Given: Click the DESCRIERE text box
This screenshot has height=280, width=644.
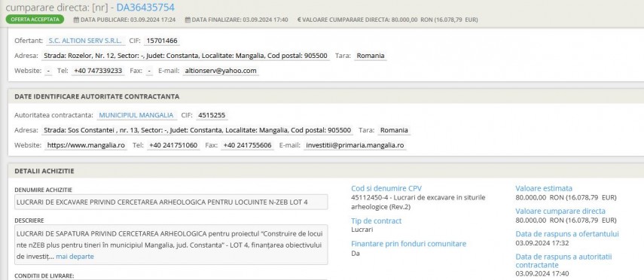Looking at the screenshot, I should (x=171, y=245).
